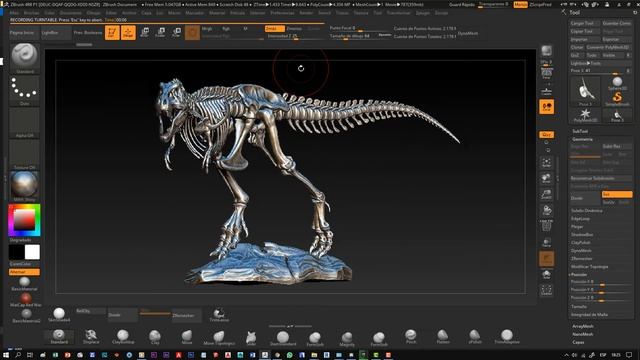This screenshot has width=640, height=360.
Task: Open the BPR render button
Action: pyautogui.click(x=547, y=51)
